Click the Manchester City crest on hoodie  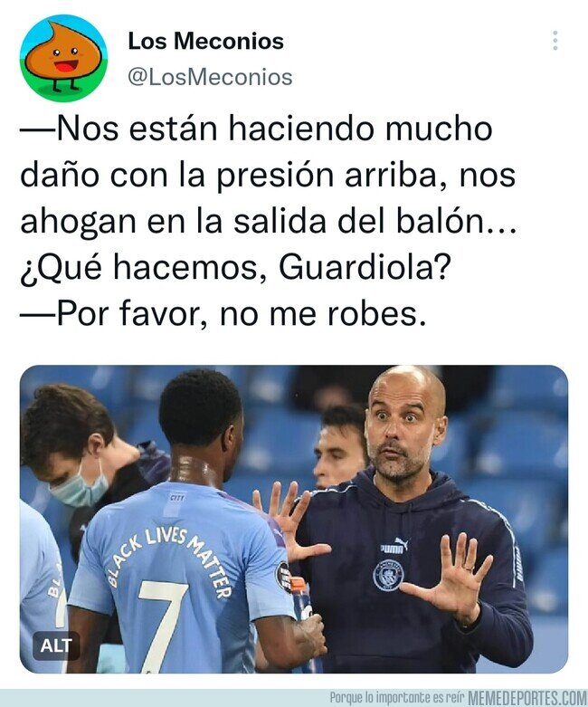point(388,576)
